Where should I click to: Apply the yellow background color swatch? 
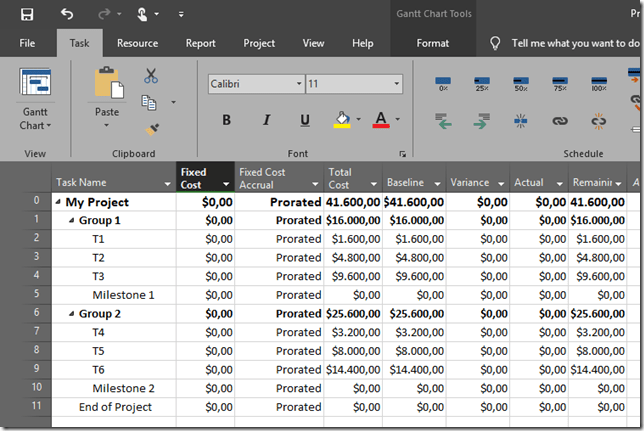coord(342,120)
